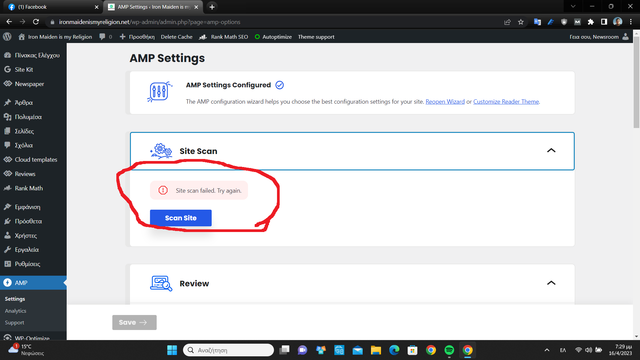Screen dimensions: 640x360
Task: Visit site via Iron Maiden is my Religion
Action: click(55, 37)
